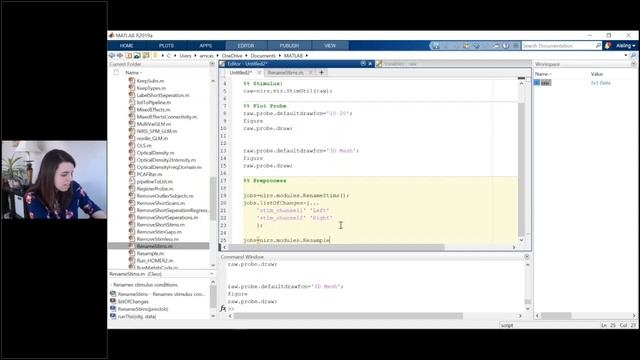Screen dimensions: 640x360
Task: Click the 'script' label in status bar
Action: point(507,325)
